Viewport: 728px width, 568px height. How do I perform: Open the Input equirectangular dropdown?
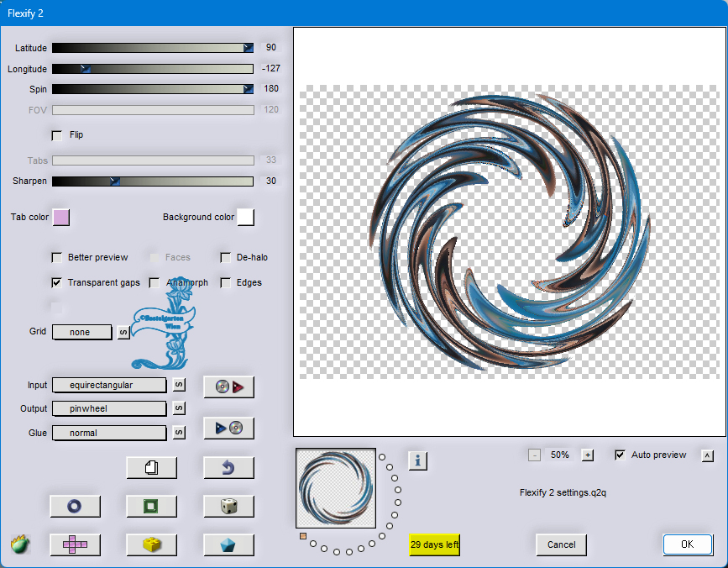[x=109, y=385]
